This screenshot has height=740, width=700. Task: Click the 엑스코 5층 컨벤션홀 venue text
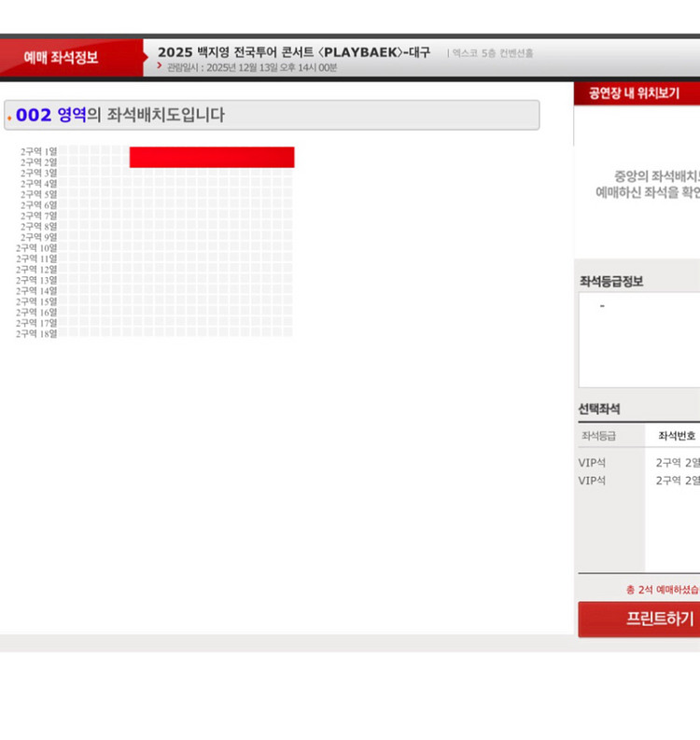pos(493,53)
